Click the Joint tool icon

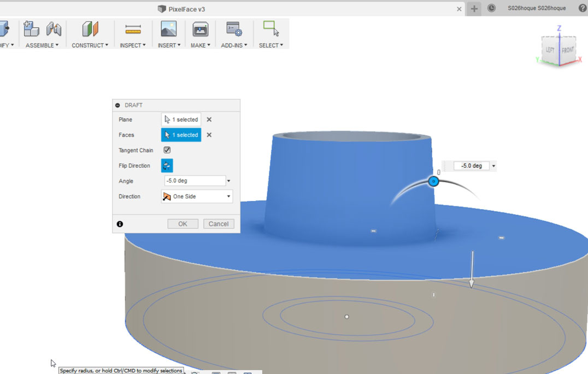(x=54, y=29)
